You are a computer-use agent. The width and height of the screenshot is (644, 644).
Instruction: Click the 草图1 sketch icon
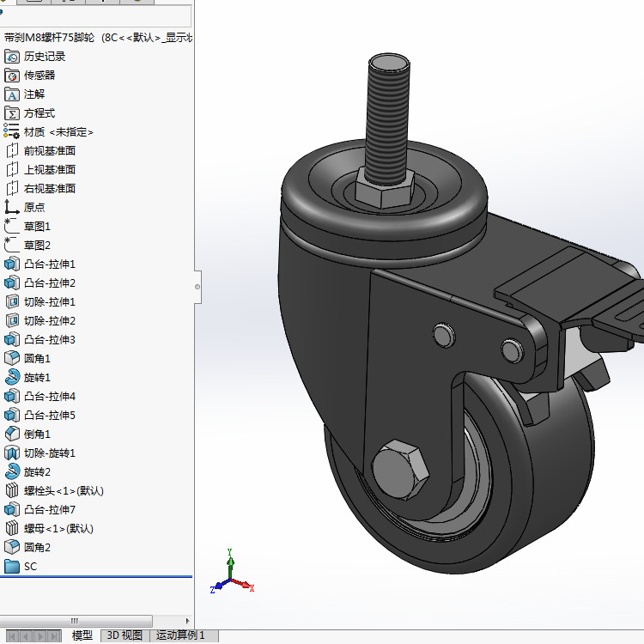click(12, 227)
